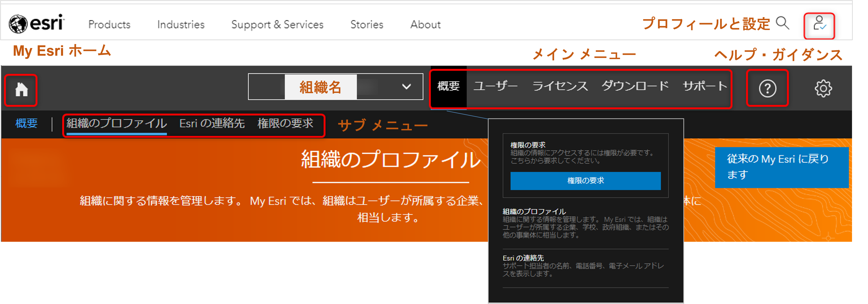Click the Esri globe logo
Screen dimensions: 868x304
point(36,24)
